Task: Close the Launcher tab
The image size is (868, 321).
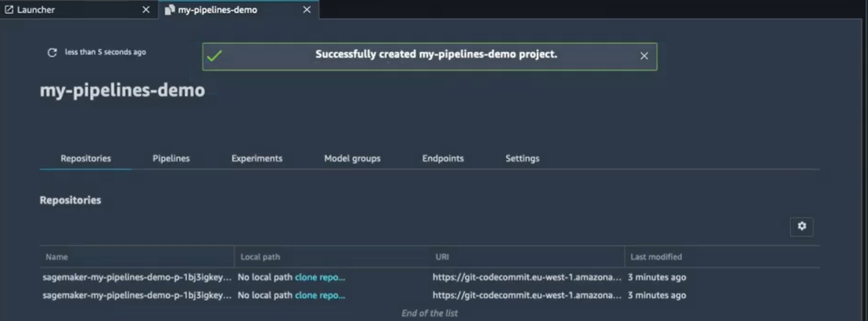Action: [146, 10]
